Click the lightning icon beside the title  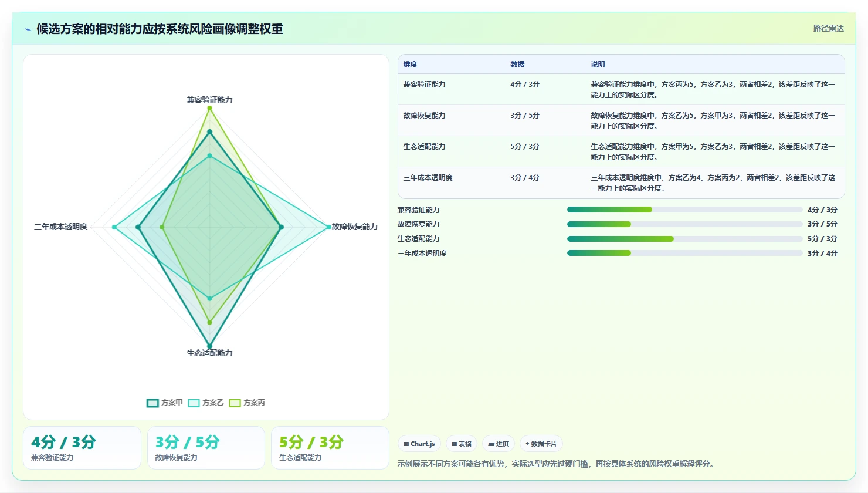point(28,29)
